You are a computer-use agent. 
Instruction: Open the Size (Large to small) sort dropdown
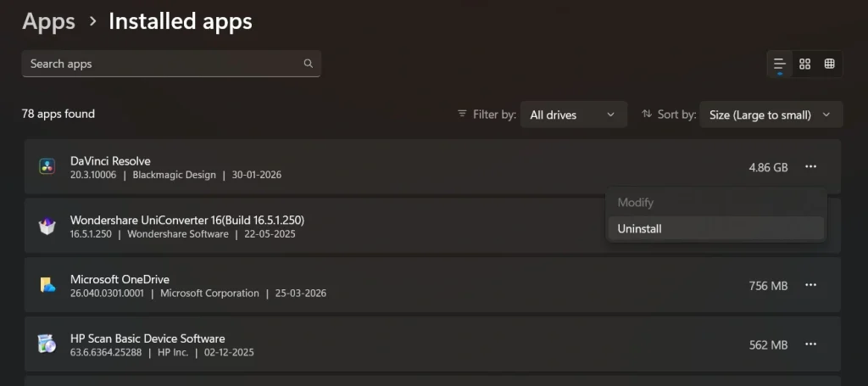(771, 115)
